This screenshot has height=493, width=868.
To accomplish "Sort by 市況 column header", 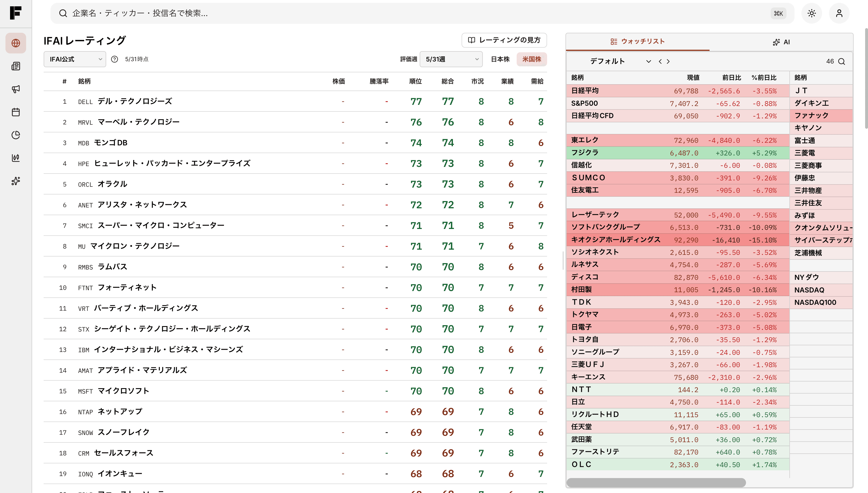I will tap(477, 81).
